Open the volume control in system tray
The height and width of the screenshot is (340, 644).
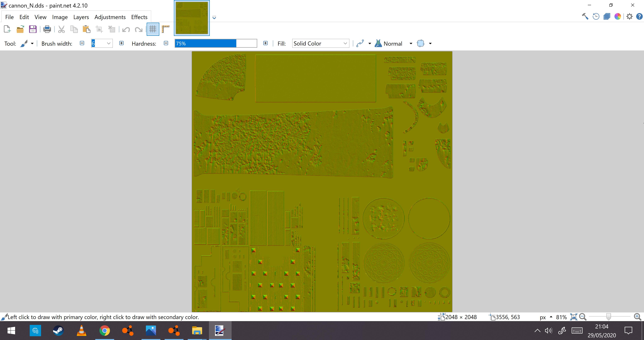[x=549, y=331]
